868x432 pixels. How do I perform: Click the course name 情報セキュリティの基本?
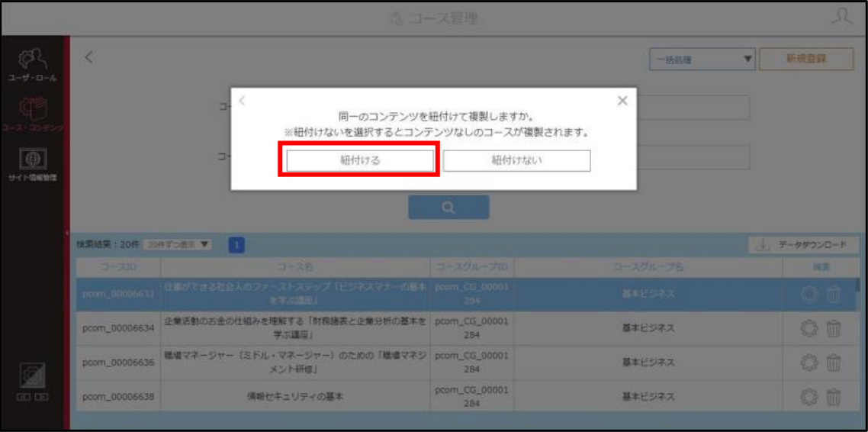coord(296,396)
